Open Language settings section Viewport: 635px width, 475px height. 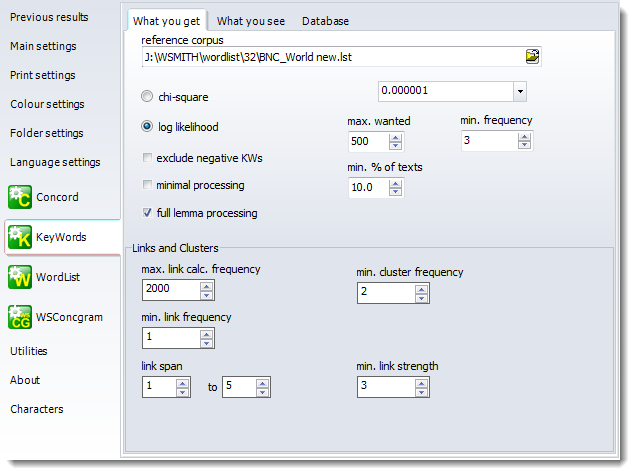[x=55, y=162]
